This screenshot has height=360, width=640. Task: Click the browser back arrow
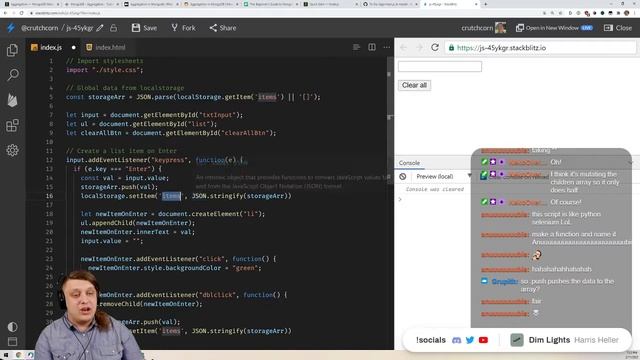(x=5, y=13)
